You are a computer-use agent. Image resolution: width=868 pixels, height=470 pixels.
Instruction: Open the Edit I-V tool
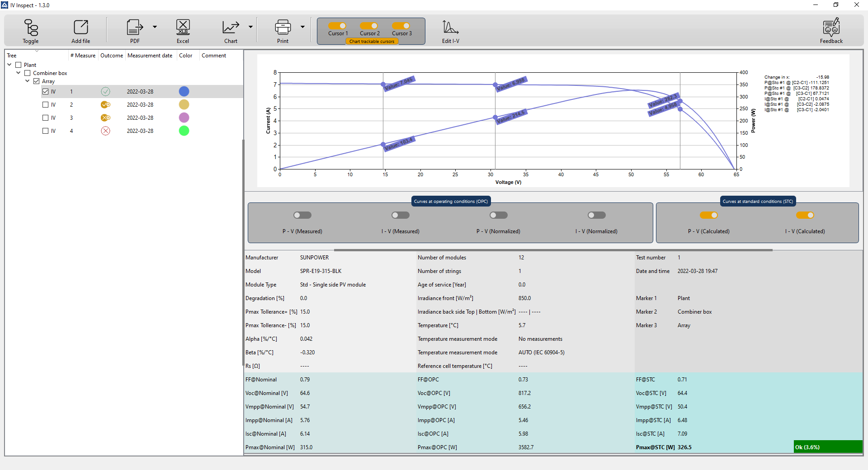click(x=450, y=28)
